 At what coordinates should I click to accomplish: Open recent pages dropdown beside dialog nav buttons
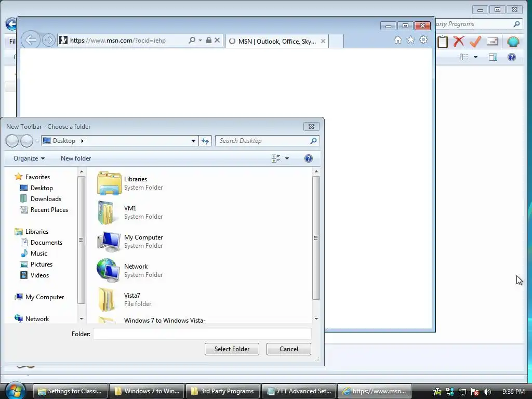[37, 141]
